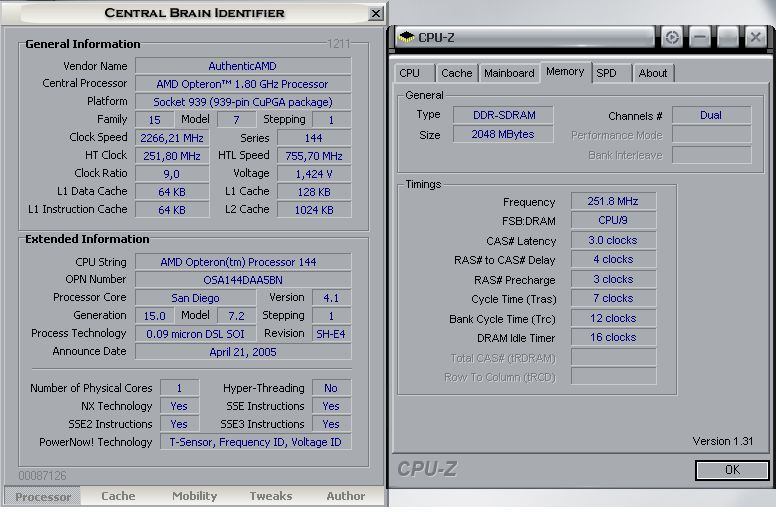The image size is (776, 512).
Task: Click the Number of Physical Cores value
Action: (180, 388)
